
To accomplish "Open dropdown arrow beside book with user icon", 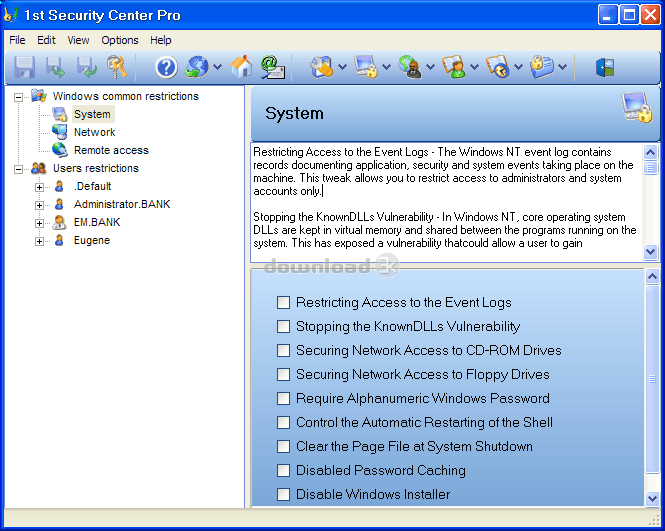I will click(x=475, y=67).
